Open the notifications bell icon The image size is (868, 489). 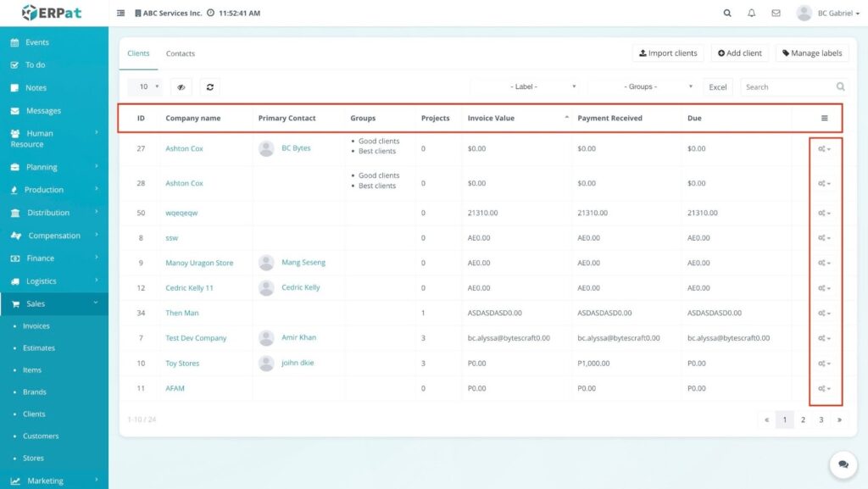pyautogui.click(x=751, y=14)
